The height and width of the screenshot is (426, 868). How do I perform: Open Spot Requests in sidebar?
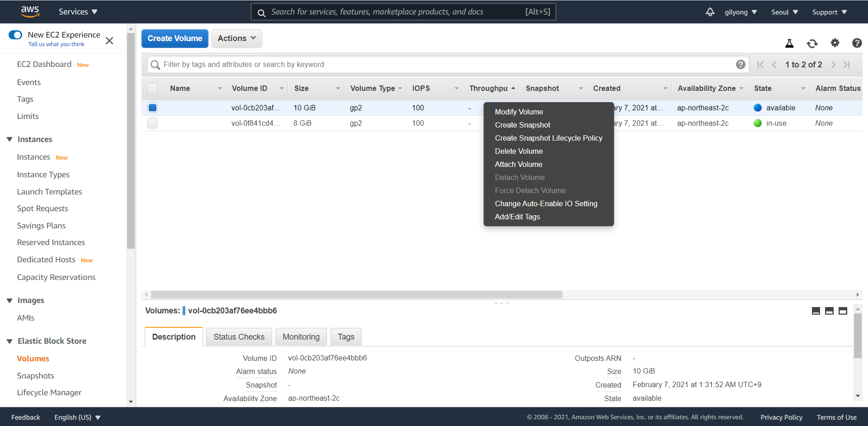[x=42, y=208]
